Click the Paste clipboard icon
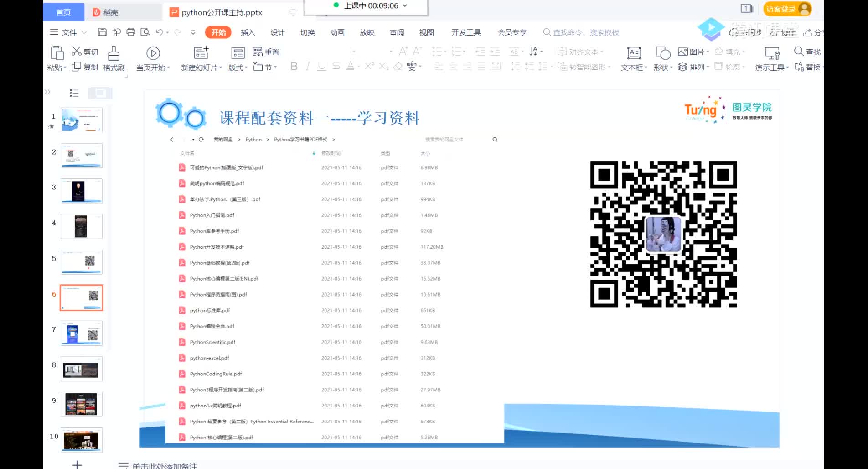Viewport: 868px width, 469px height. (x=57, y=53)
